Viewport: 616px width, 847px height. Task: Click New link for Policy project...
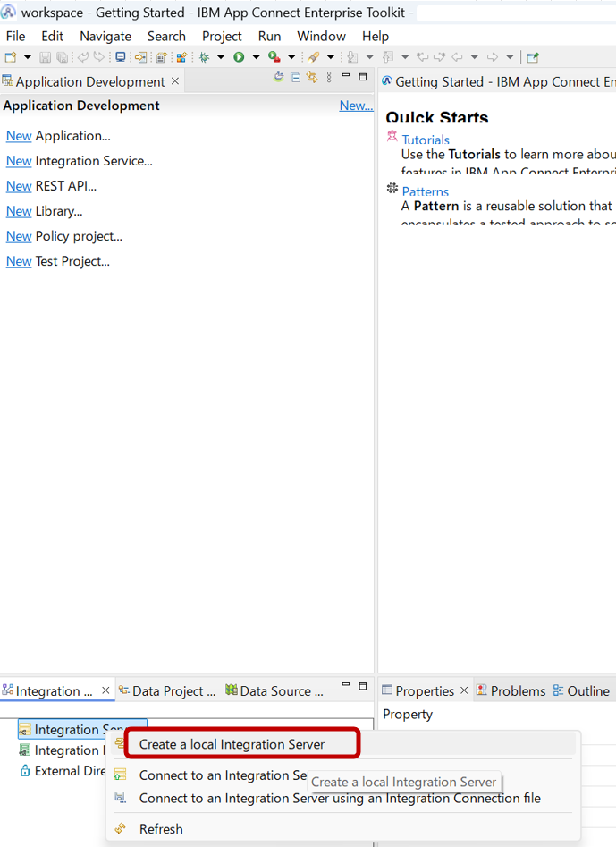point(19,237)
